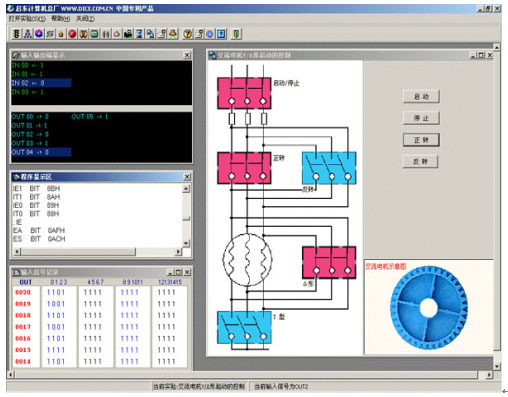
Task: Click the butterfly-shaped toolbar icon
Action: click(83, 34)
